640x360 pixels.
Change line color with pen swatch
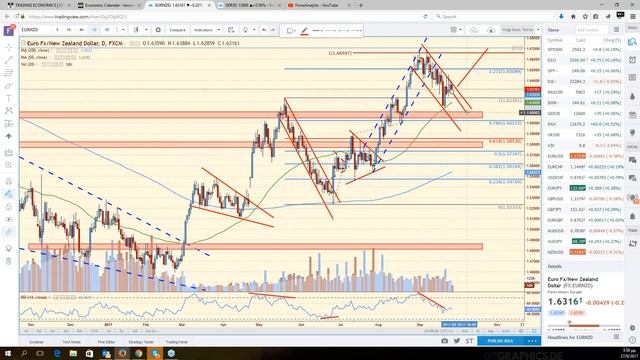[x=304, y=31]
